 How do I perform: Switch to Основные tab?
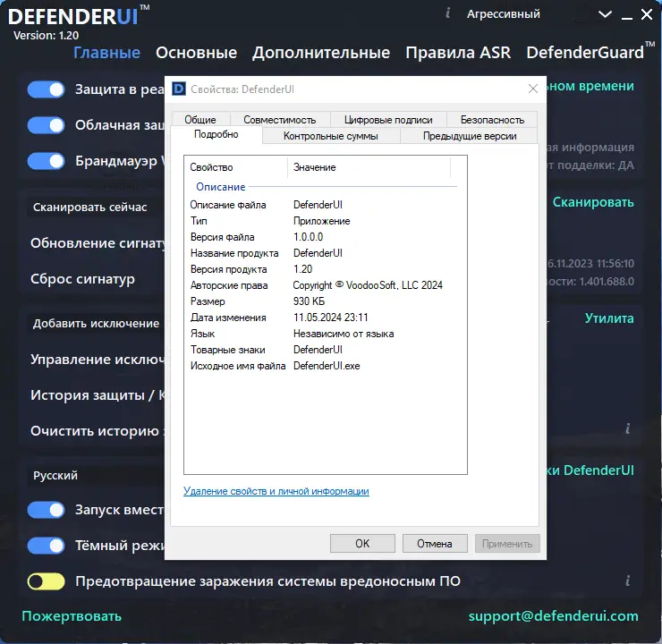[x=196, y=53]
